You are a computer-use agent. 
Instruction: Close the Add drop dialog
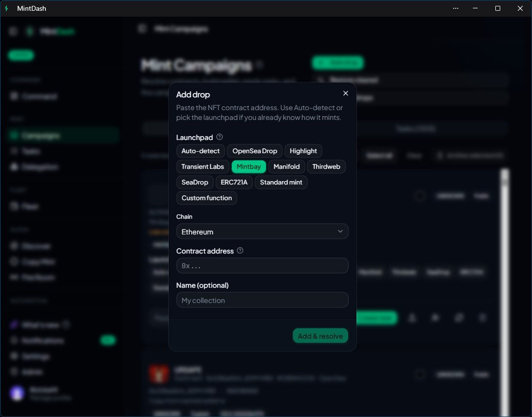(345, 93)
